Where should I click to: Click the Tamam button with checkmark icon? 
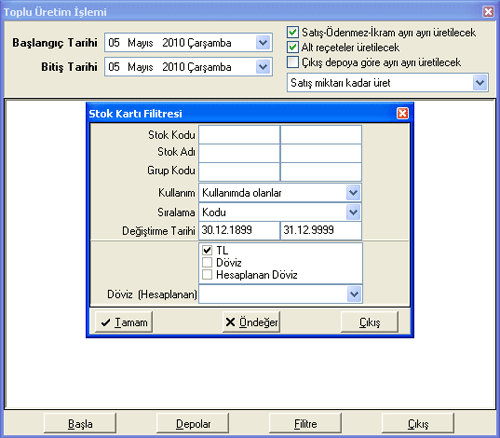[x=124, y=322]
